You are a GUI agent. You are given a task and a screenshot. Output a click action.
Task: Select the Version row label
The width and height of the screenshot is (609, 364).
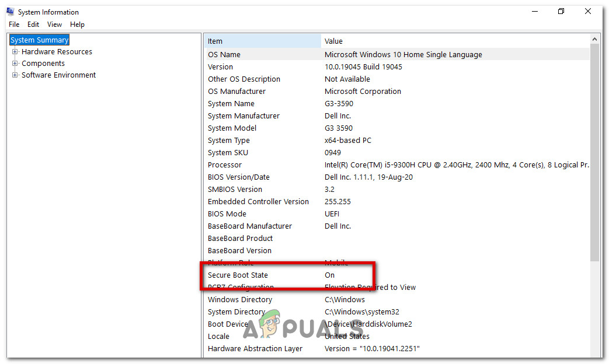pyautogui.click(x=220, y=66)
